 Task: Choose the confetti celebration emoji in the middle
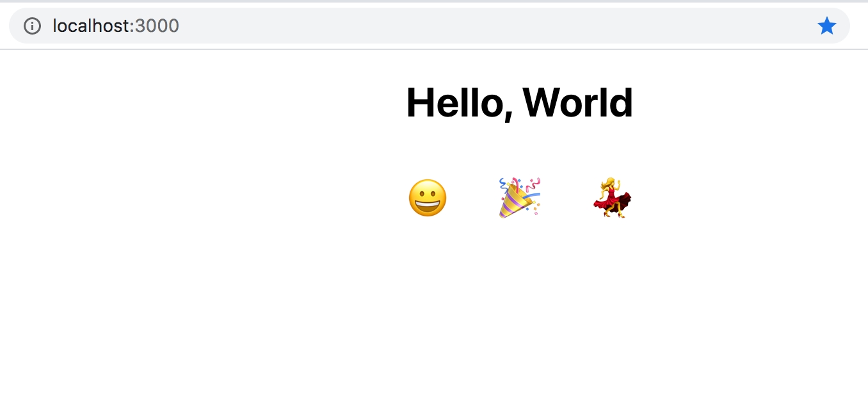click(520, 198)
